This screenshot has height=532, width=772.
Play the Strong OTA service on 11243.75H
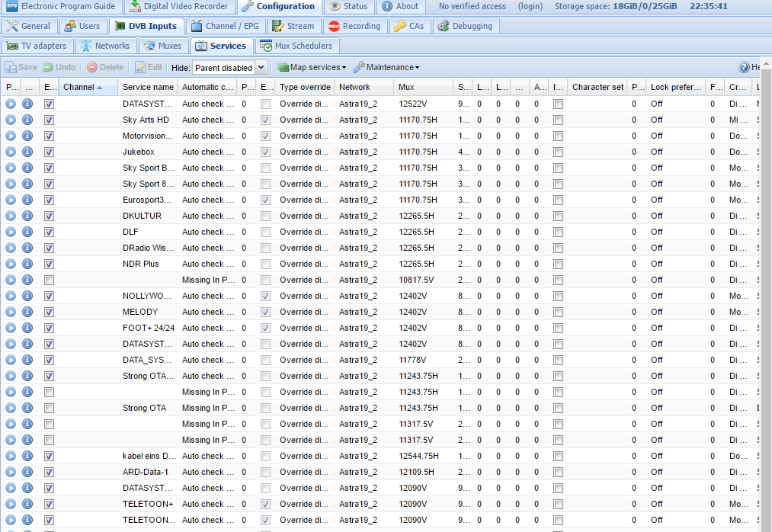tap(11, 408)
